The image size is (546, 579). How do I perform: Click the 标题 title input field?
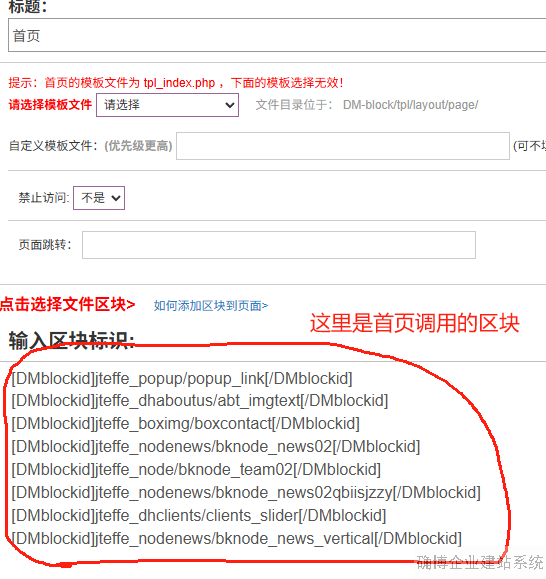277,35
